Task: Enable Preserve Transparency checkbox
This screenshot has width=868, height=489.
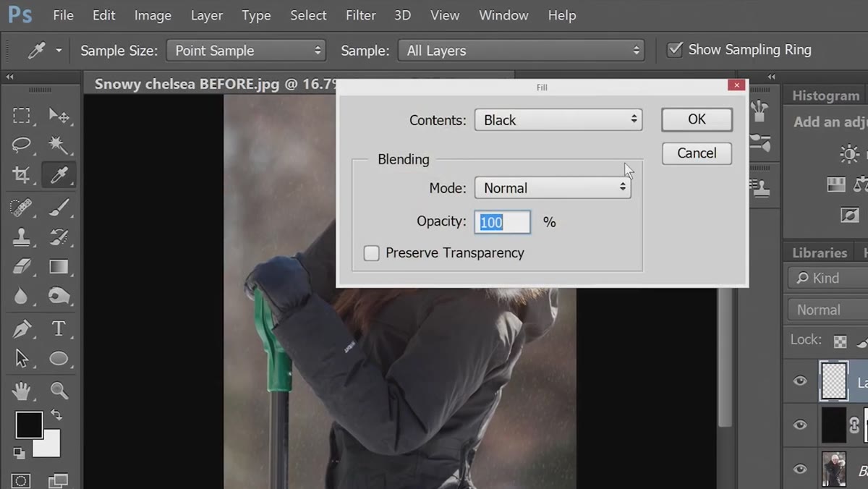Action: pos(371,253)
